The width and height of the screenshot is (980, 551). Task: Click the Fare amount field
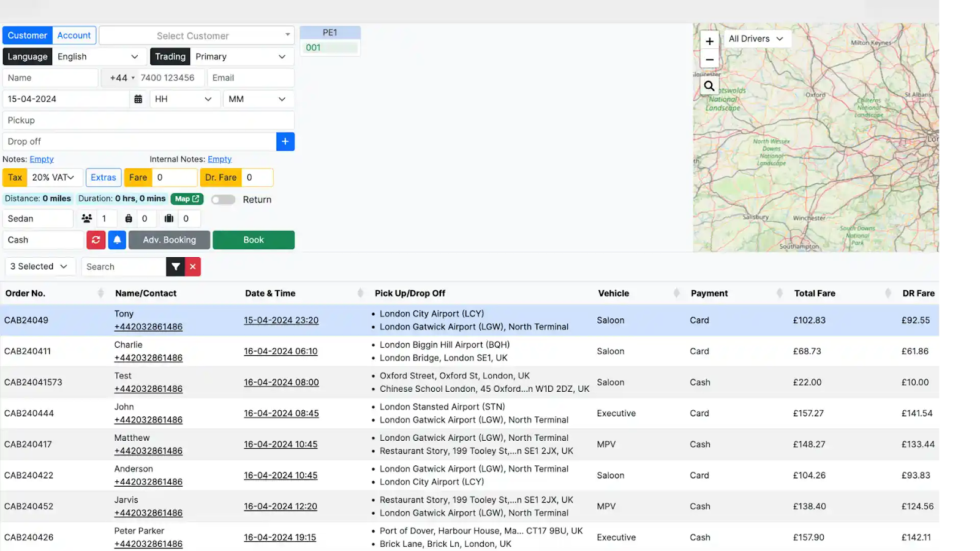[x=175, y=178]
